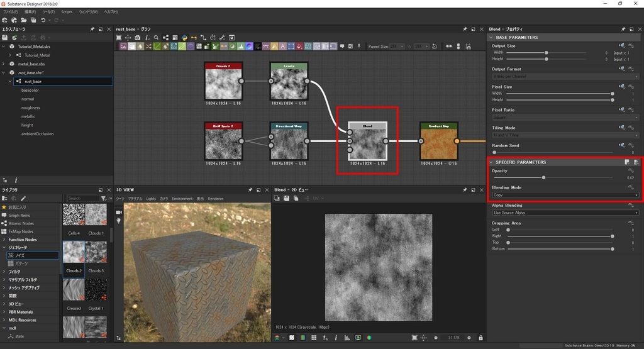Viewport: 644px width, 349px height.
Task: Click the Python icon in graph toolbar
Action: [x=184, y=38]
